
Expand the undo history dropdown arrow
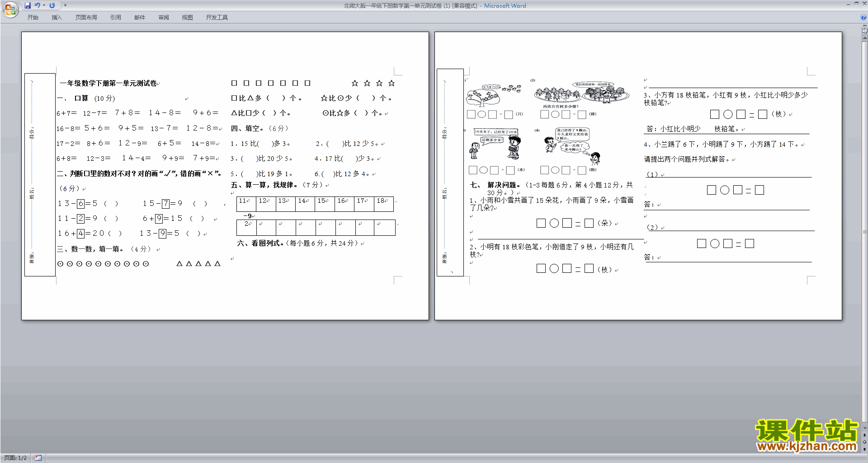(x=44, y=5)
